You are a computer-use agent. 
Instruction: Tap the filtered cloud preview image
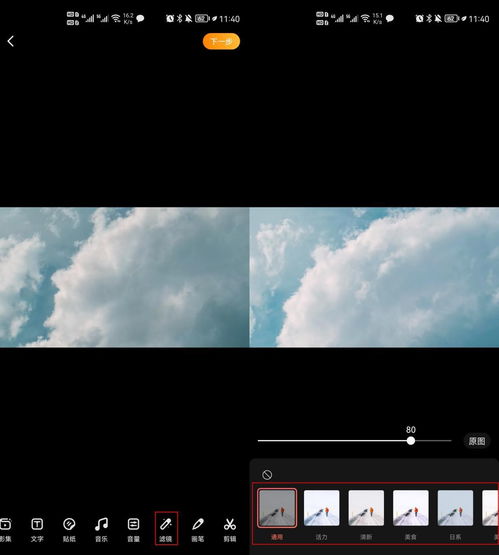coord(374,277)
